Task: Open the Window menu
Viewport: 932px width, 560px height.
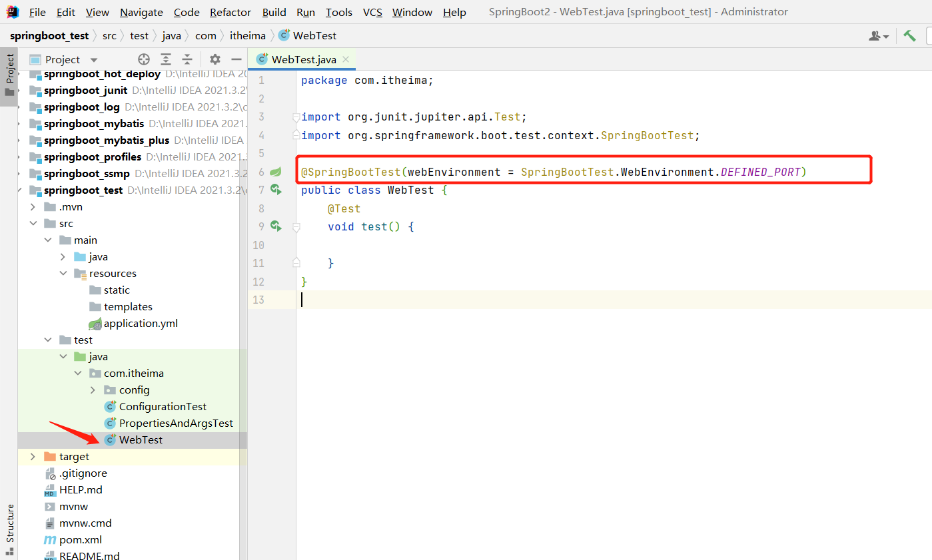Action: coord(411,12)
